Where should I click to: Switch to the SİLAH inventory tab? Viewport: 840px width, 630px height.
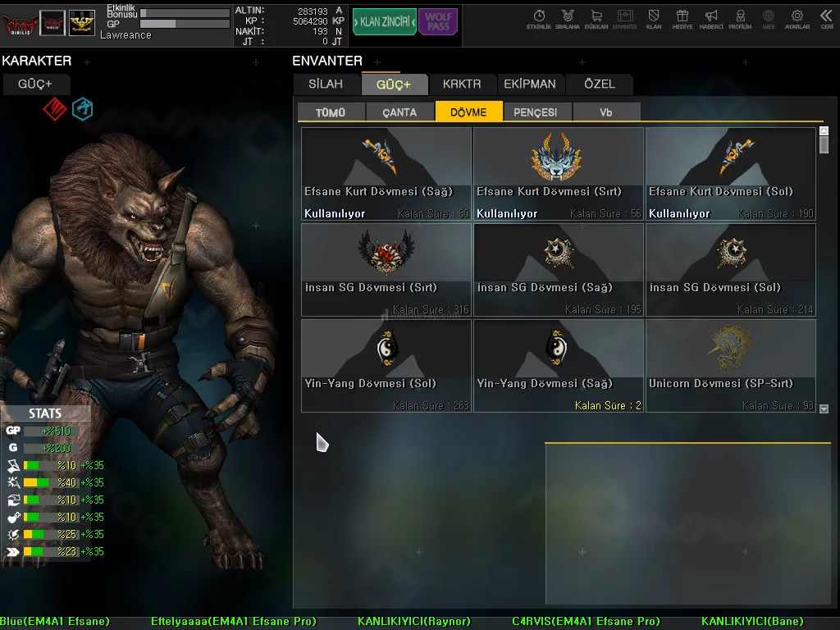[326, 84]
